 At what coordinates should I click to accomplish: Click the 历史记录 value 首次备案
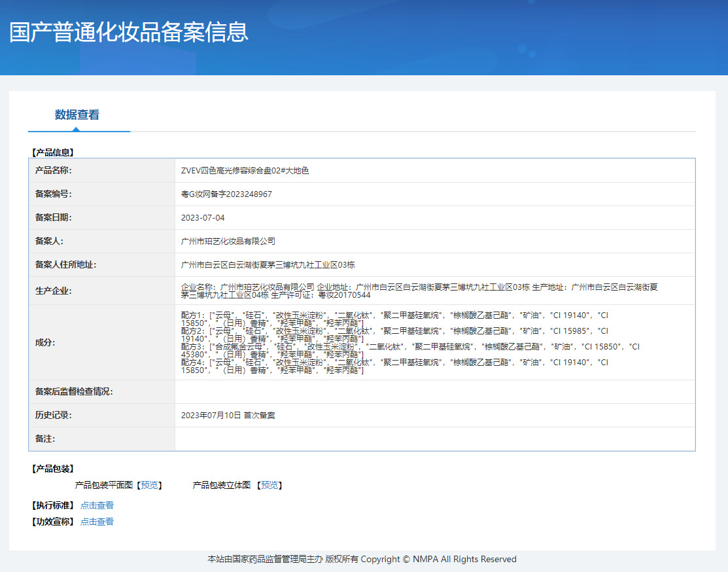[228, 416]
